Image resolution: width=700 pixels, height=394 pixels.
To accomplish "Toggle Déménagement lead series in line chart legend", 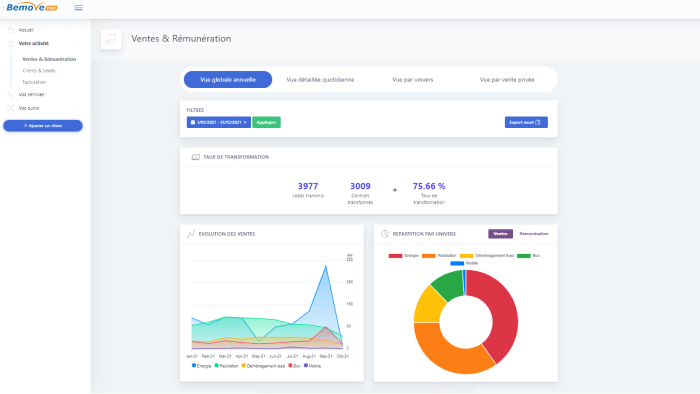I will [x=263, y=366].
